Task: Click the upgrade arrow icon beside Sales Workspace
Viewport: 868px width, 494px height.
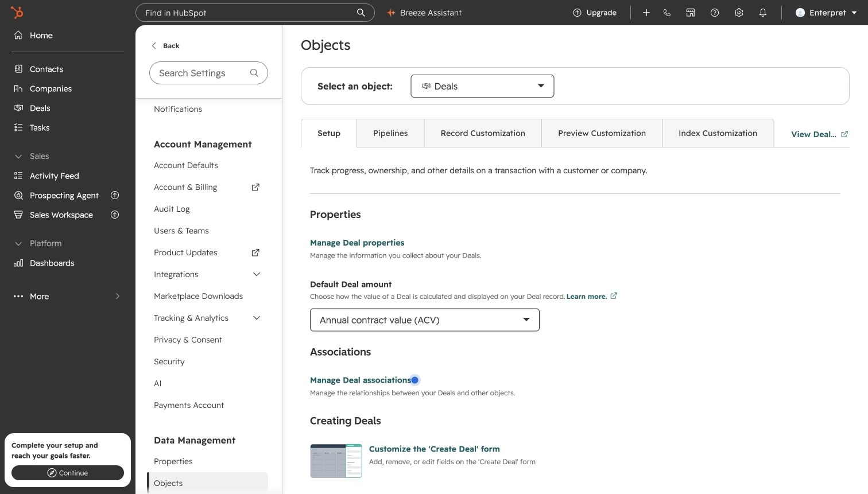Action: pyautogui.click(x=115, y=215)
